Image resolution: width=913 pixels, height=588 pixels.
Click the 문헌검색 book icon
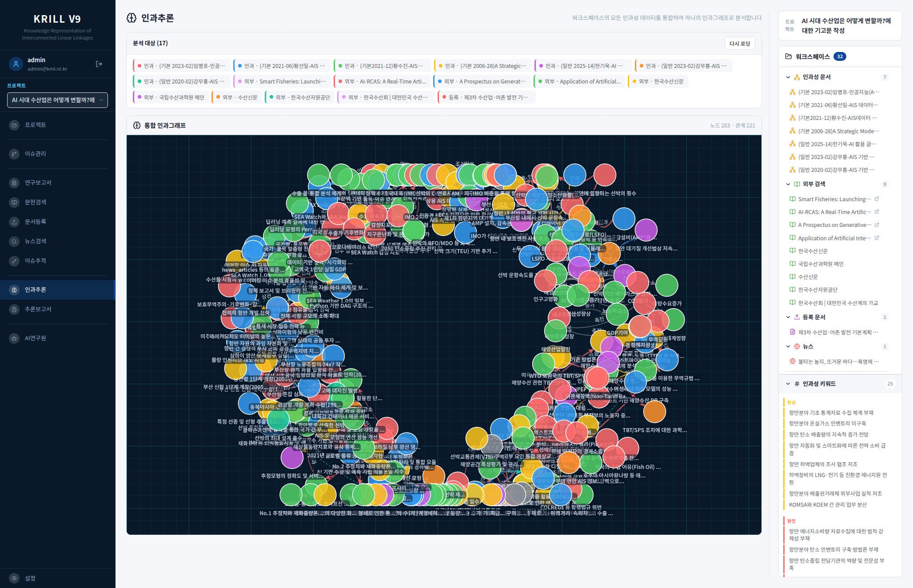(x=14, y=202)
